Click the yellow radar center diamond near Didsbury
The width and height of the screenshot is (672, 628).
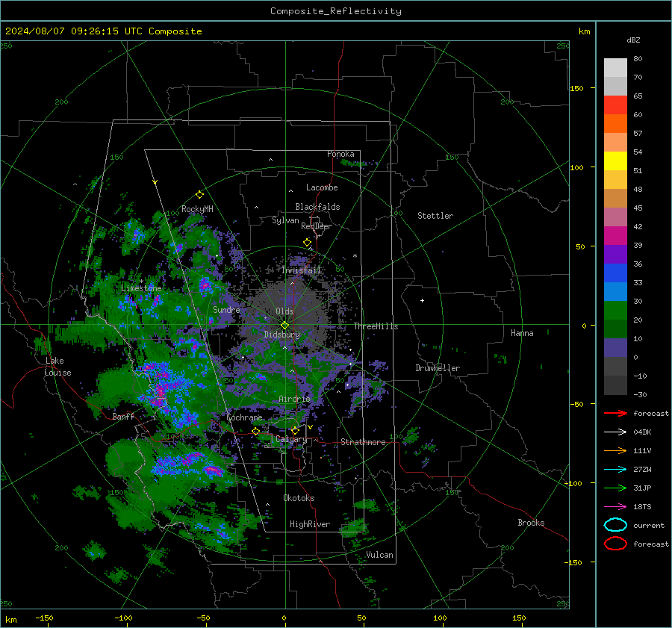(285, 326)
